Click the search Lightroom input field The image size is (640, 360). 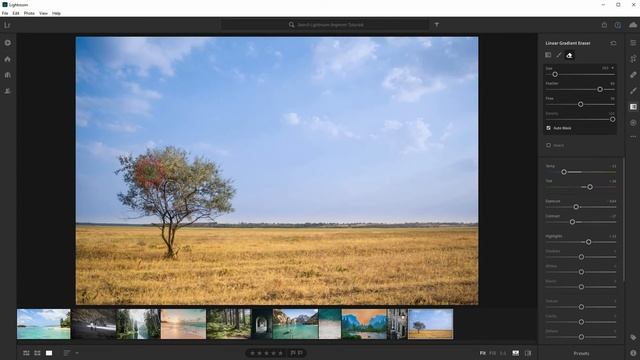pyautogui.click(x=325, y=25)
